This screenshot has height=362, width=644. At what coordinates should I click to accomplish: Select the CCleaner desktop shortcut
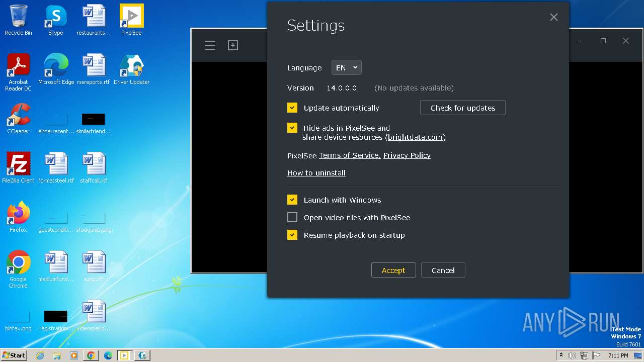pyautogui.click(x=18, y=119)
